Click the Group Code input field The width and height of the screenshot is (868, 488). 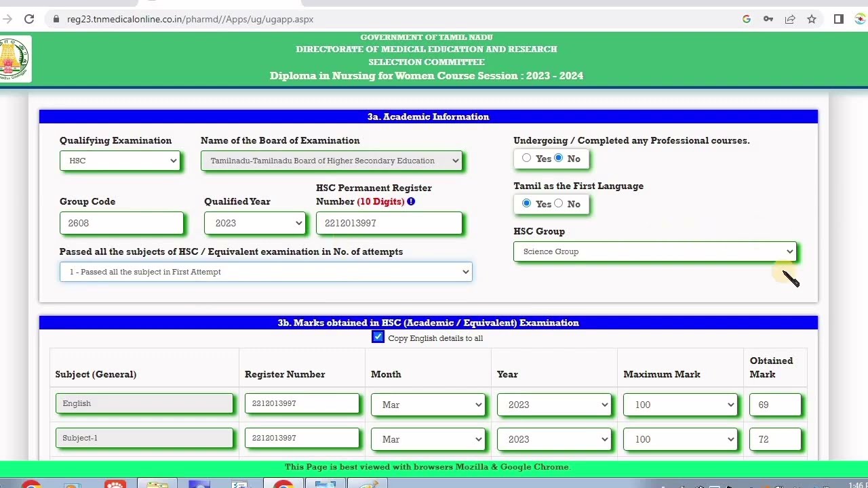[x=121, y=223]
